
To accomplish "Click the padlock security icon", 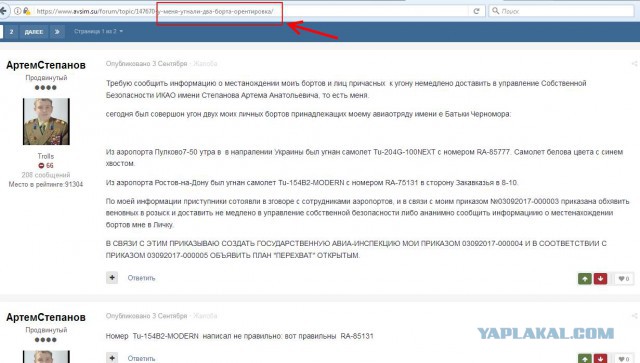I will [x=27, y=11].
